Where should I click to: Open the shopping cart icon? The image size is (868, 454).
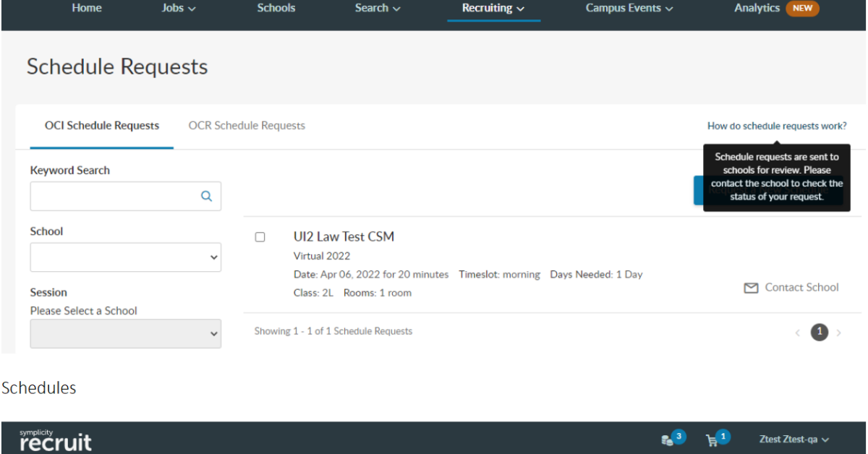[711, 439]
